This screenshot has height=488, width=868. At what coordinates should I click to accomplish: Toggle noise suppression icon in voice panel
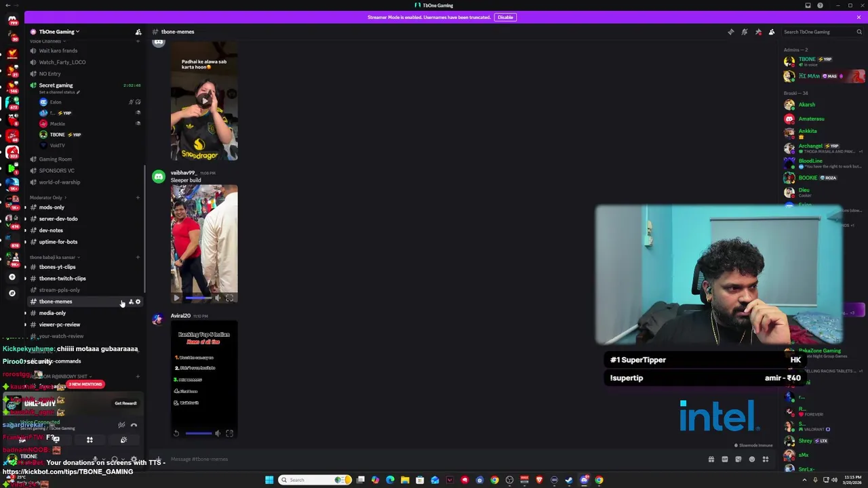[x=121, y=425]
